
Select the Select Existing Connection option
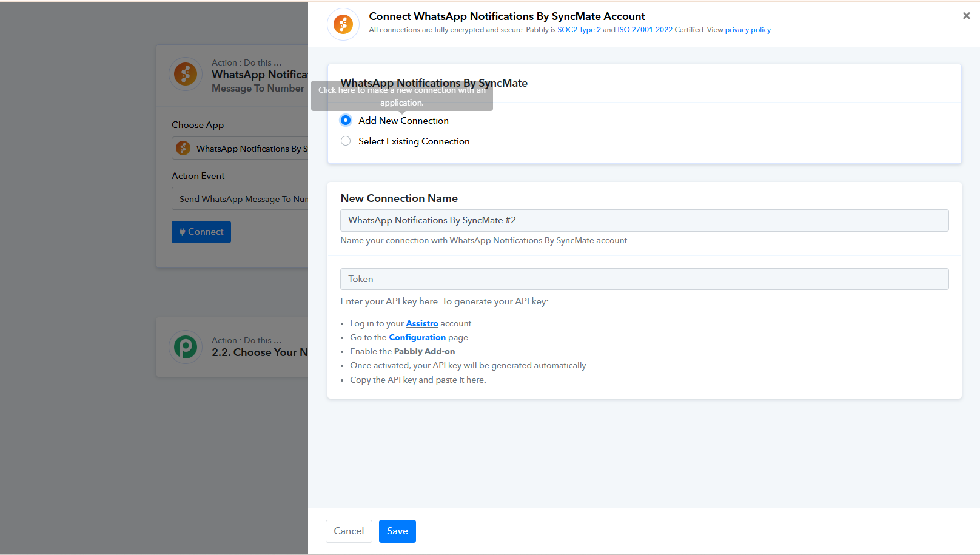point(346,141)
